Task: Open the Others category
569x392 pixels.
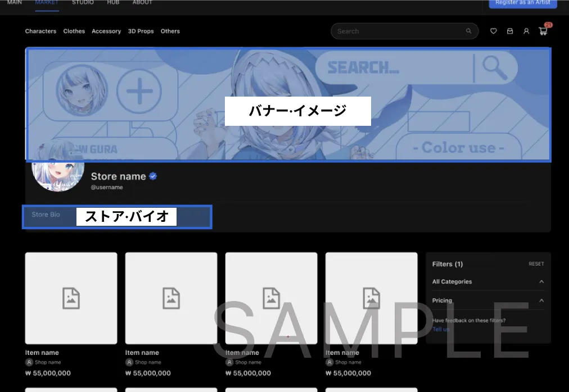Action: tap(170, 31)
